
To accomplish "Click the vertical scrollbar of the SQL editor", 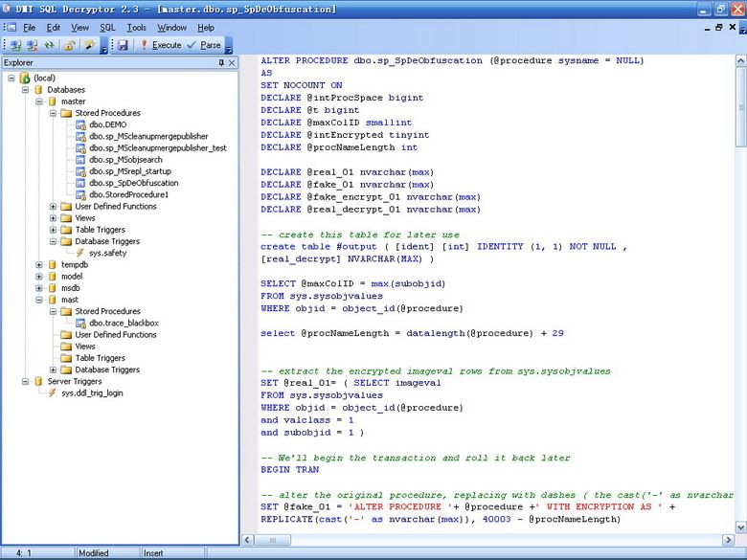I will (x=740, y=287).
